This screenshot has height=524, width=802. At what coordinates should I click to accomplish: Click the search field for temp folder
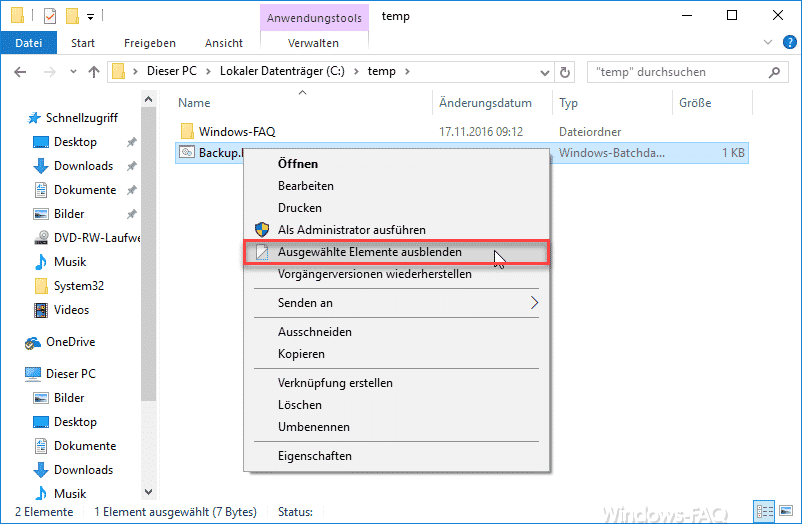point(680,72)
